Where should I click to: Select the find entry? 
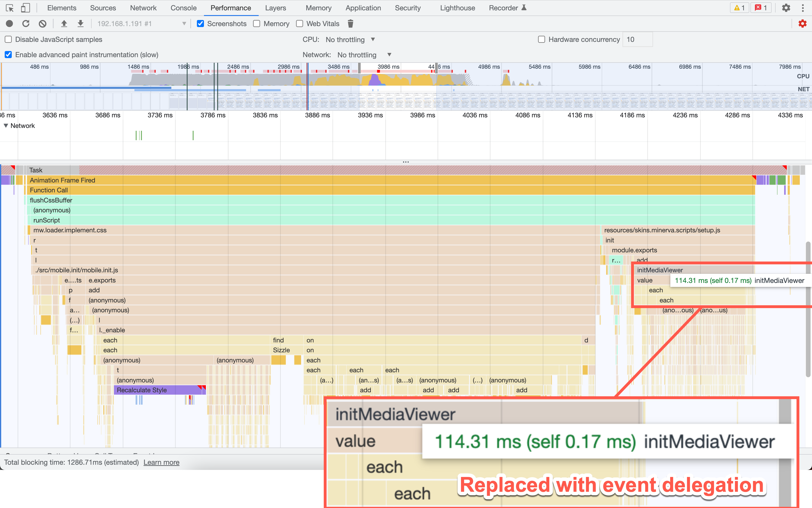point(287,340)
